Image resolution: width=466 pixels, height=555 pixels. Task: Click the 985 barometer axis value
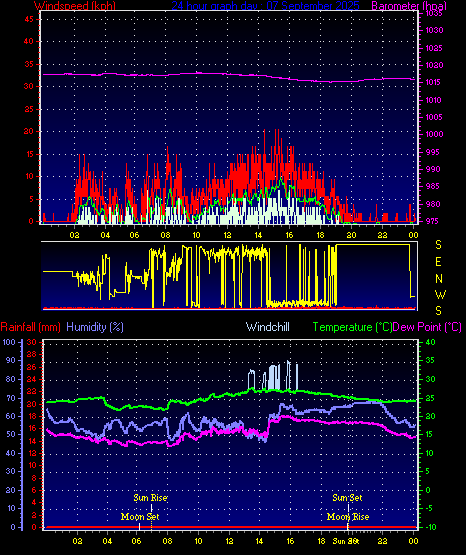pyautogui.click(x=432, y=186)
